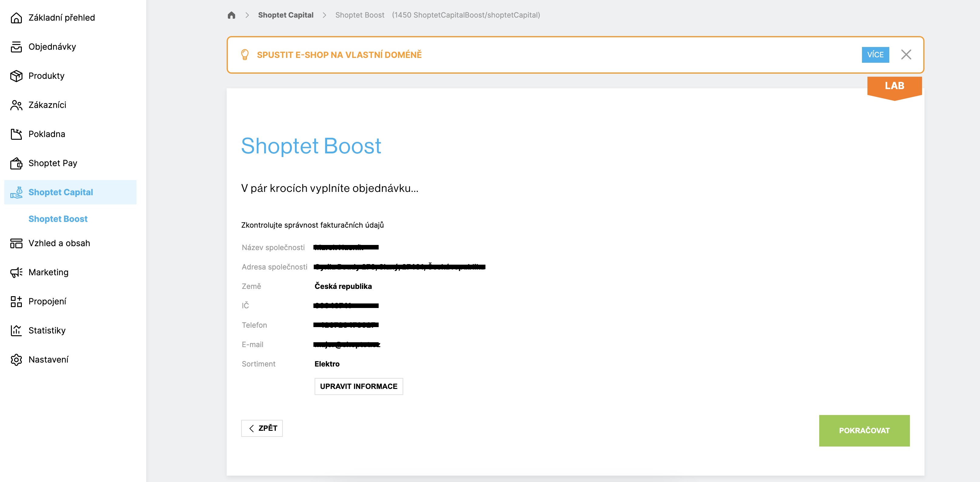Open Nastavení menu item

[70, 360]
